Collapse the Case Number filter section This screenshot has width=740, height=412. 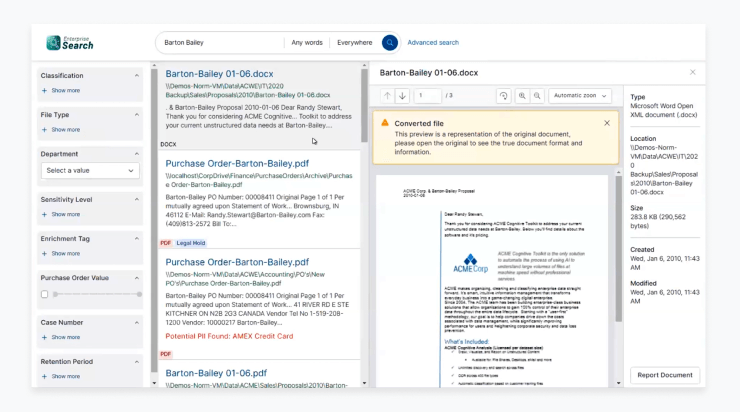click(136, 323)
